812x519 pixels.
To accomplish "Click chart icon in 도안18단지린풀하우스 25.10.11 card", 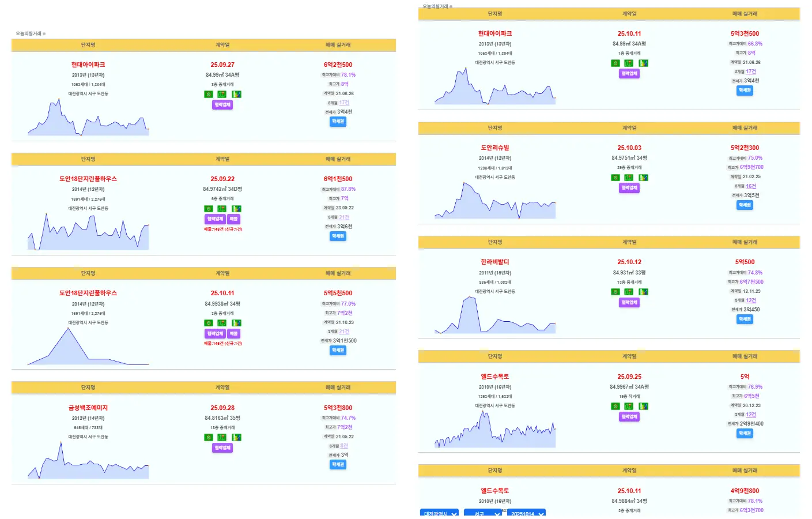I will point(236,323).
